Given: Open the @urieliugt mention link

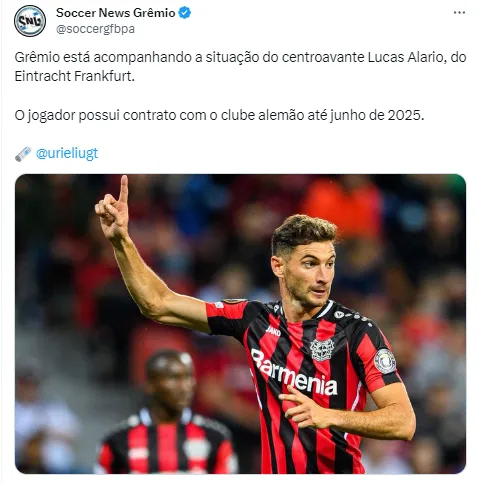Looking at the screenshot, I should (67, 154).
